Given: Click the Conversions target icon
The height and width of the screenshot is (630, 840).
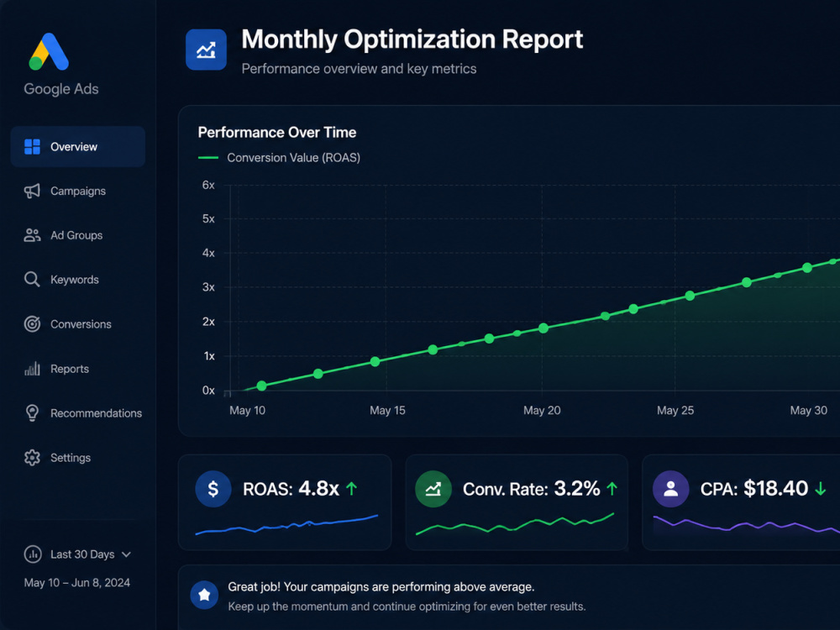Looking at the screenshot, I should coord(32,323).
